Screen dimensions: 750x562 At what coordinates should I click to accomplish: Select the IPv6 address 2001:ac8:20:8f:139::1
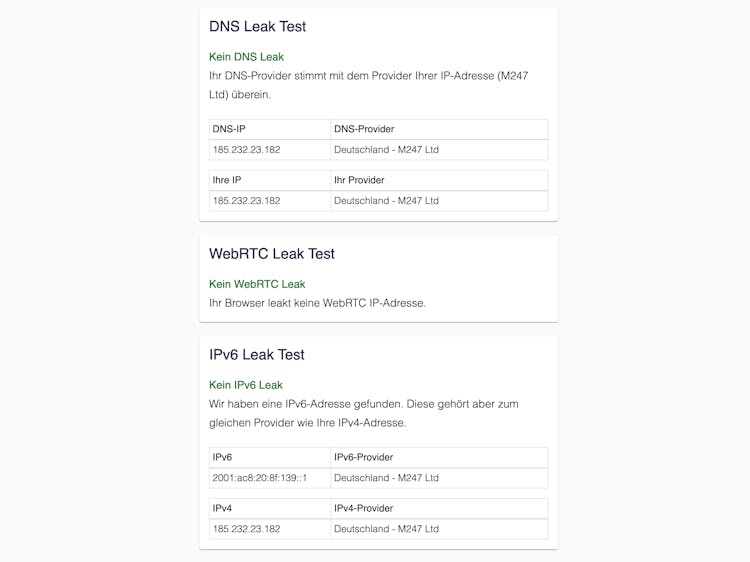[x=260, y=478]
